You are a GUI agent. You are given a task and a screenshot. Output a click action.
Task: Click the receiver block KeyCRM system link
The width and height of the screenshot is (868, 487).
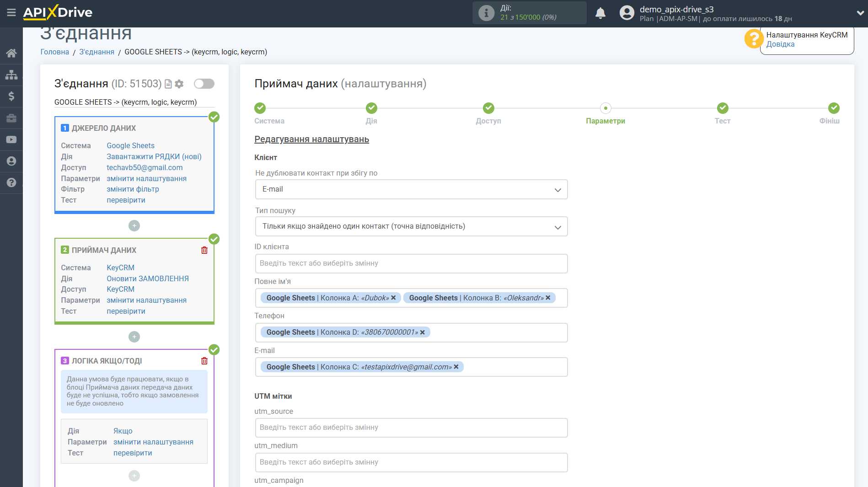click(120, 268)
